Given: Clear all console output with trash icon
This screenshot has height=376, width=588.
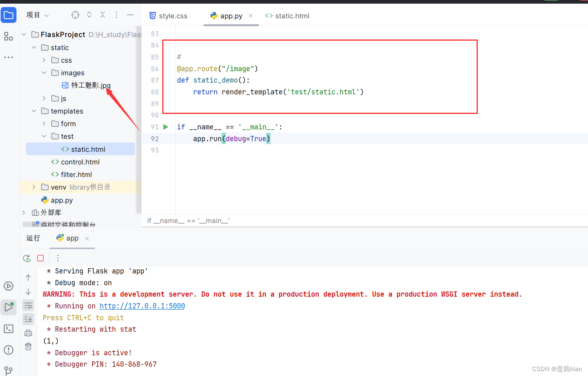Looking at the screenshot, I should [28, 347].
